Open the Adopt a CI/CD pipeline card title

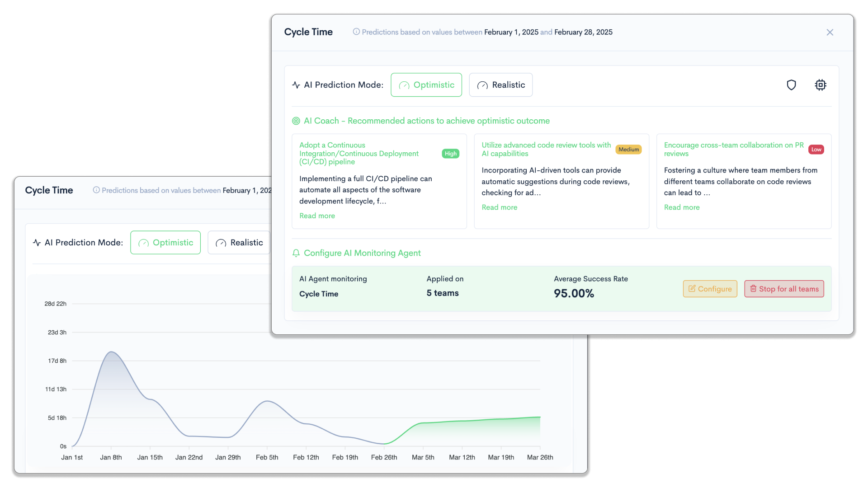tap(359, 154)
